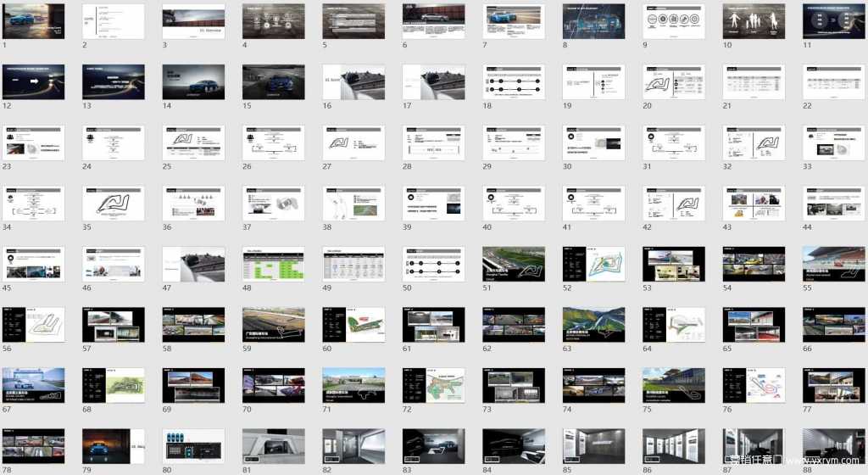Select slide 8 car technology thumbnail
This screenshot has height=475, width=868.
point(594,21)
